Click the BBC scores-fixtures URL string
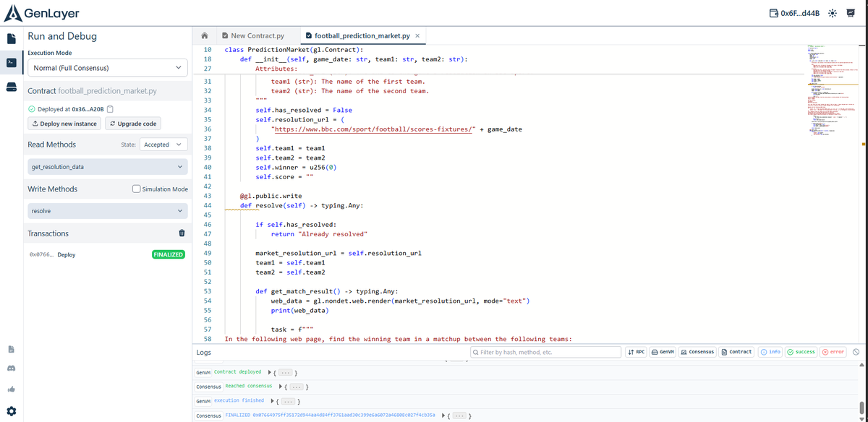868x422 pixels. tap(373, 129)
